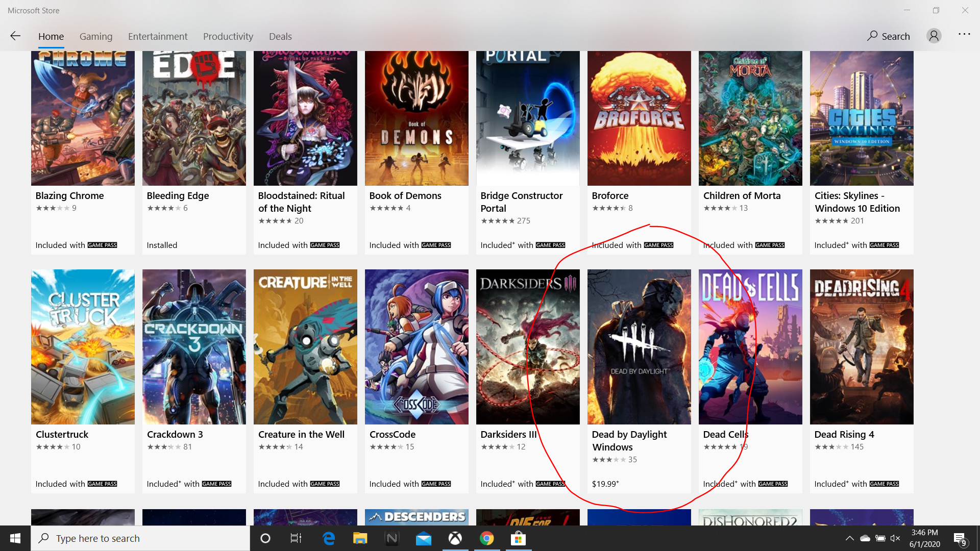Image resolution: width=980 pixels, height=551 pixels.
Task: Click the back navigation arrow button
Action: pyautogui.click(x=15, y=36)
